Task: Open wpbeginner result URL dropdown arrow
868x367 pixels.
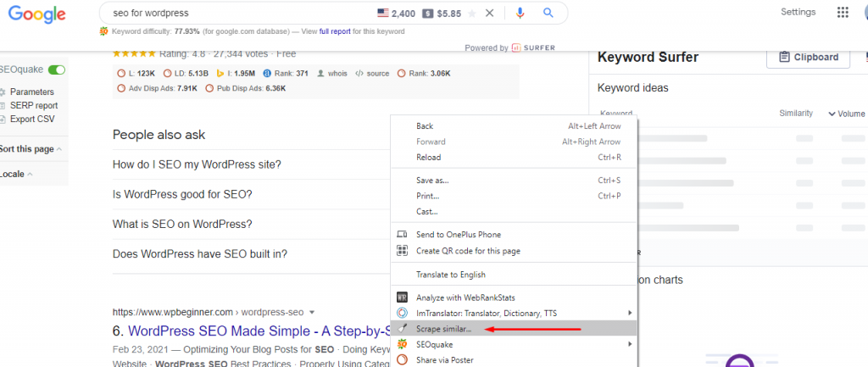Action: (312, 312)
